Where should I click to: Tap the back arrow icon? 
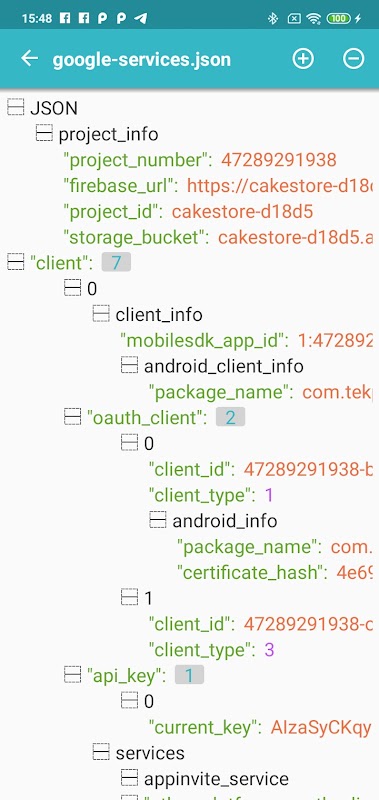[x=30, y=59]
